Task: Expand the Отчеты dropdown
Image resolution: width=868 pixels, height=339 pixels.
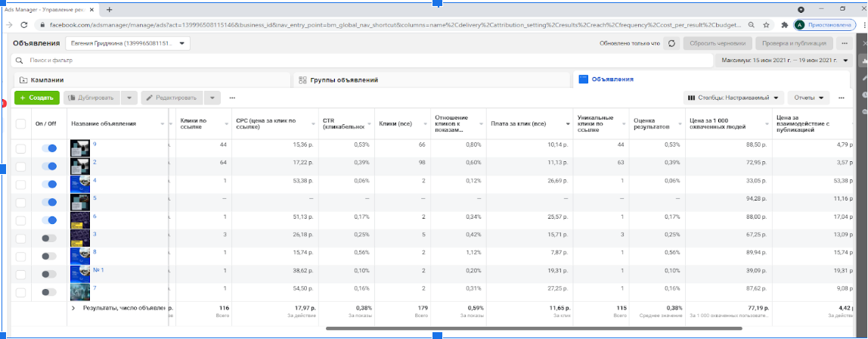Action: [x=808, y=98]
